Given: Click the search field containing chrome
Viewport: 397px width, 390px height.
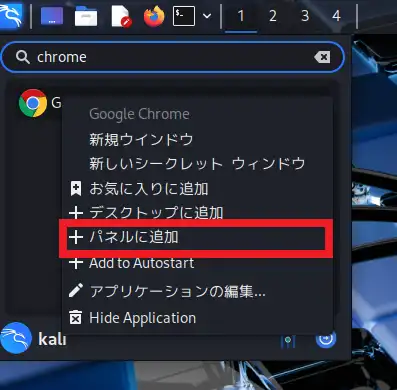Looking at the screenshot, I should tap(173, 57).
